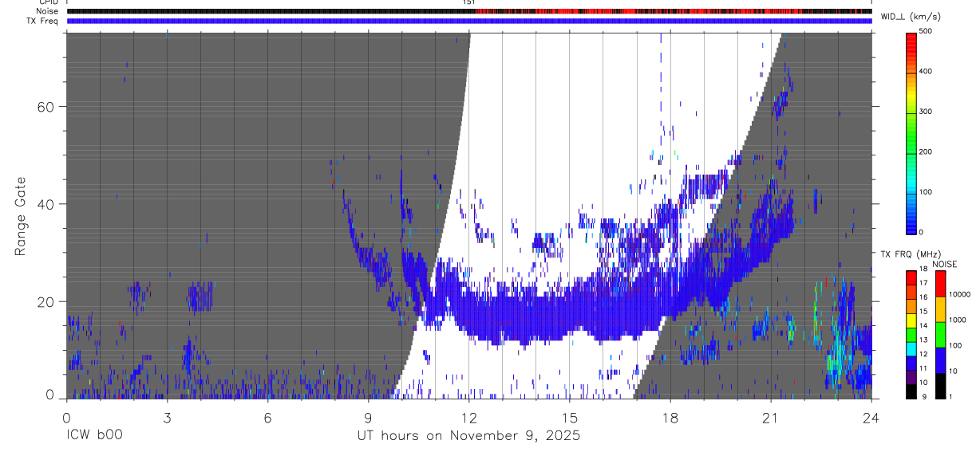Click the 'Range Gate' y-axis title
This screenshot has width=980, height=452.
click(21, 216)
